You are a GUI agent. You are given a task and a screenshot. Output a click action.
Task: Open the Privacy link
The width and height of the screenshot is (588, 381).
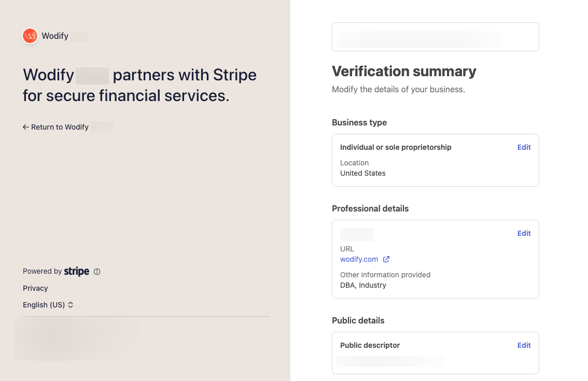coord(35,288)
